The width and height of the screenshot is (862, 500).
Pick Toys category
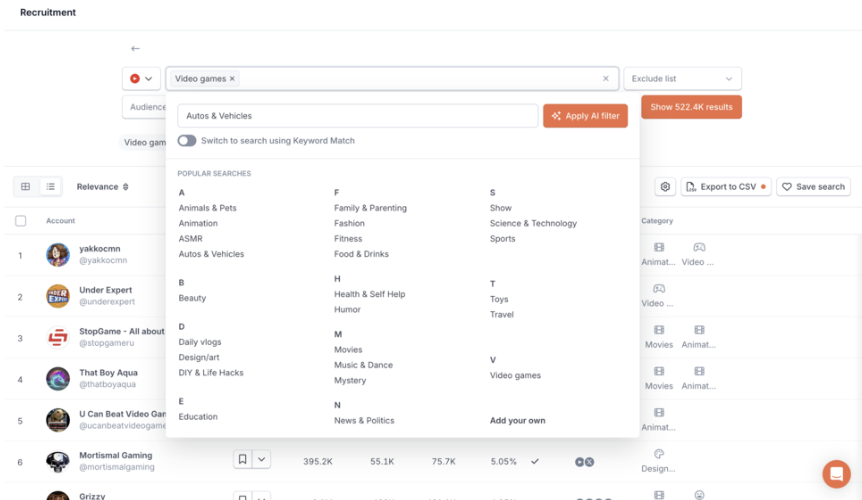pyautogui.click(x=499, y=299)
